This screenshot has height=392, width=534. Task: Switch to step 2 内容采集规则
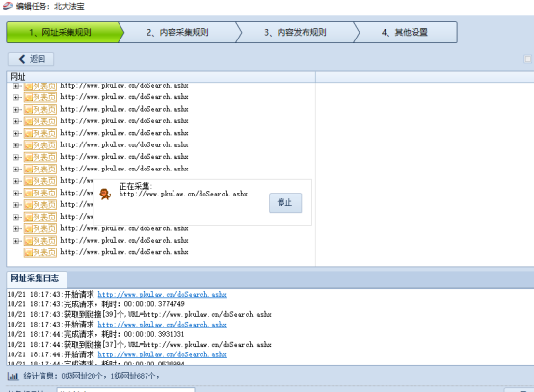tap(177, 33)
